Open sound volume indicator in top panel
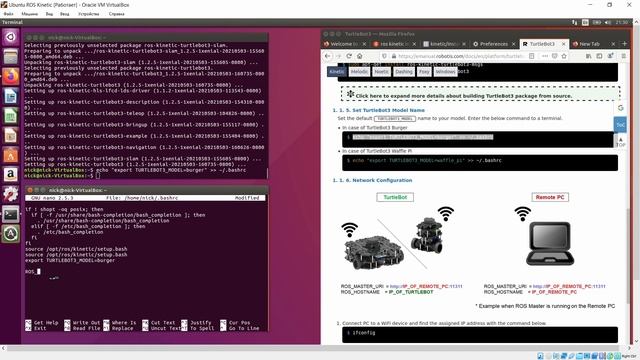 point(608,22)
